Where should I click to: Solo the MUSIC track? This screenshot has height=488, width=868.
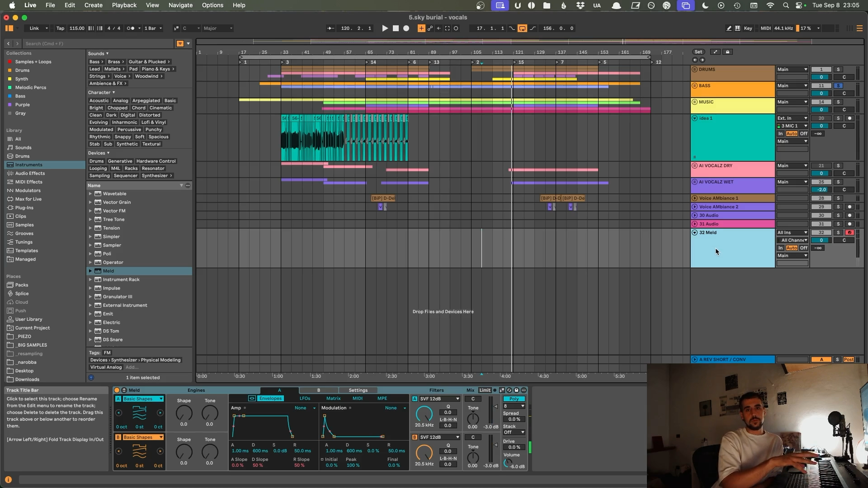point(838,102)
